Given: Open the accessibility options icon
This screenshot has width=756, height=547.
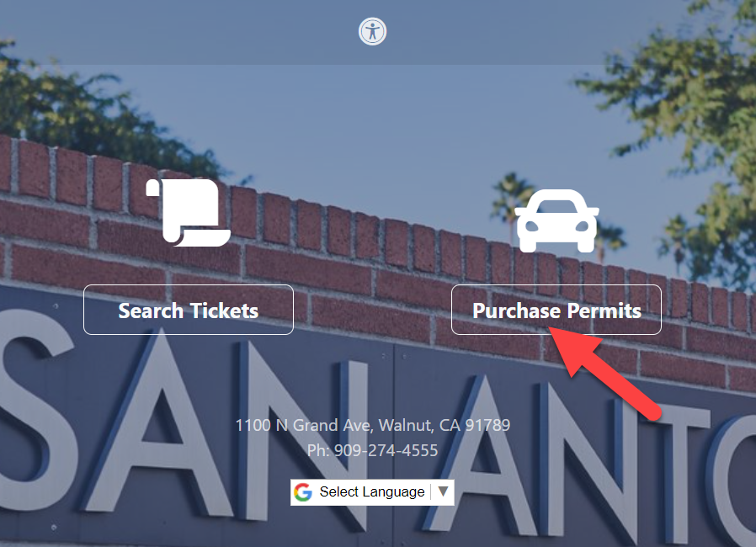Looking at the screenshot, I should tap(372, 32).
